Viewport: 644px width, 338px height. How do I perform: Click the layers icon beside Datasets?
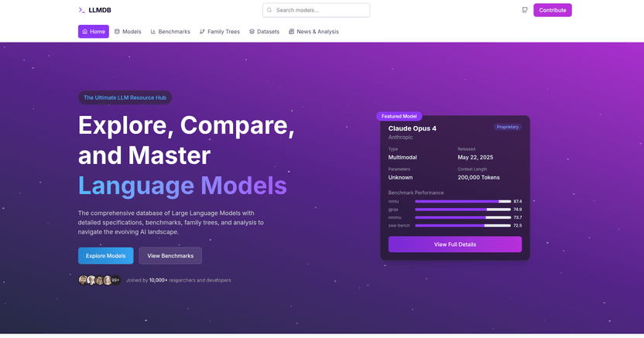coord(252,32)
